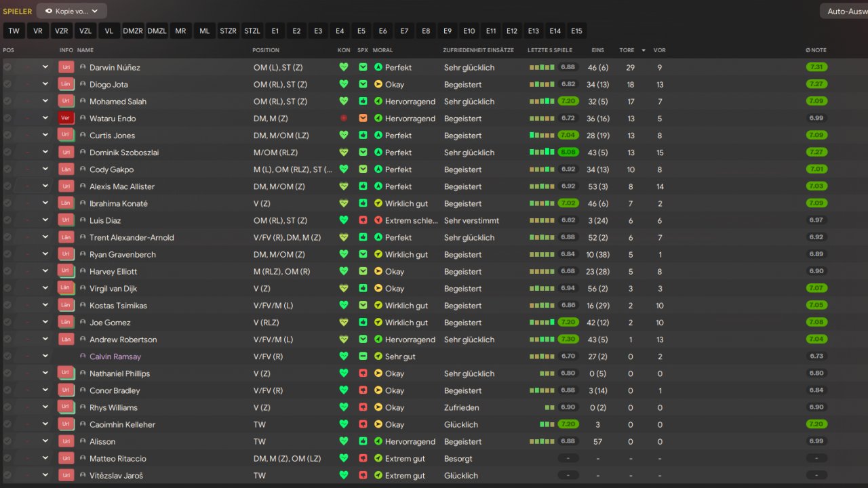Viewport: 868px width, 488px height.
Task: Click the last 5 games form bars for Dominik Szoboszlai
Action: click(542, 152)
